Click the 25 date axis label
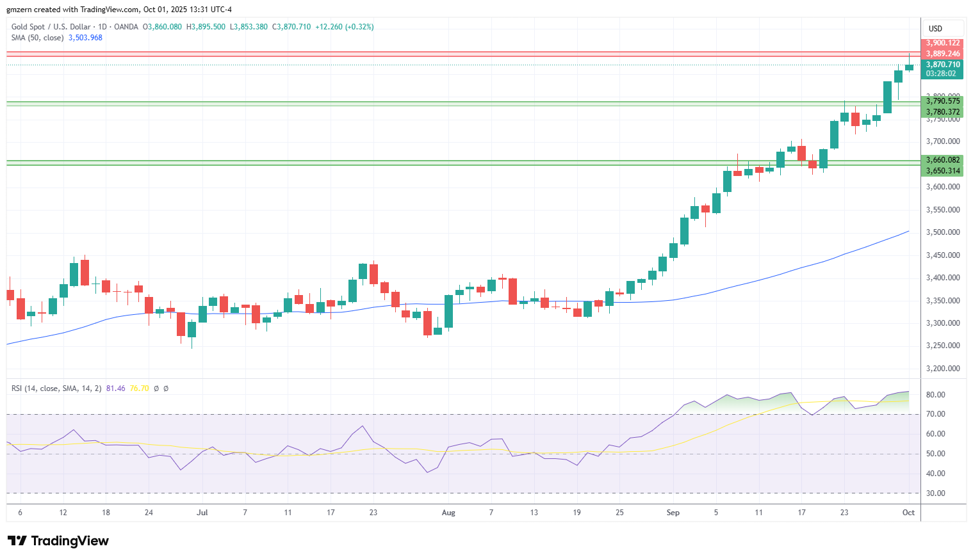The width and height of the screenshot is (973, 560). coord(619,513)
